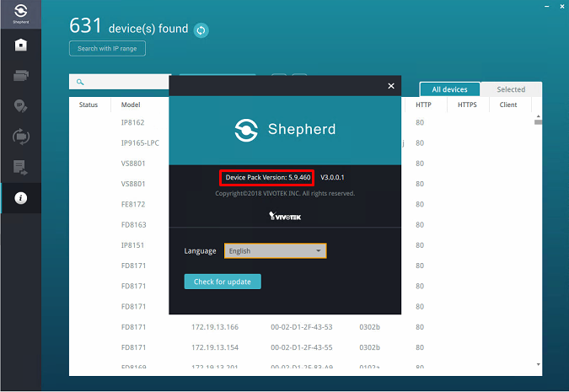Select the About info sidebar icon
Viewport: 569px width, 392px height.
click(21, 198)
